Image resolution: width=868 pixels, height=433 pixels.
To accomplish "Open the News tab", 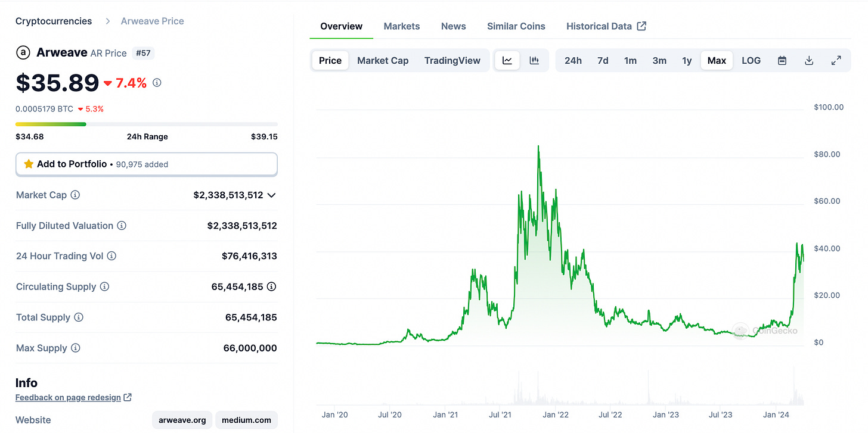I will 454,26.
